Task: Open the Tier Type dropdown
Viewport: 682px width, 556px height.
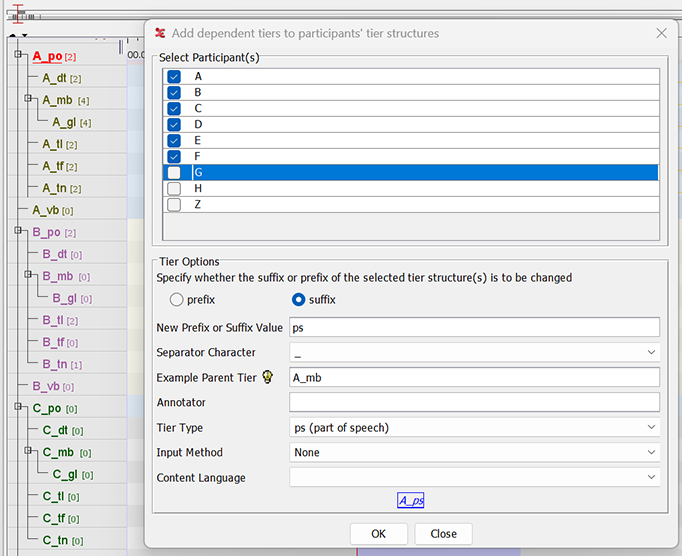Action: 474,428
